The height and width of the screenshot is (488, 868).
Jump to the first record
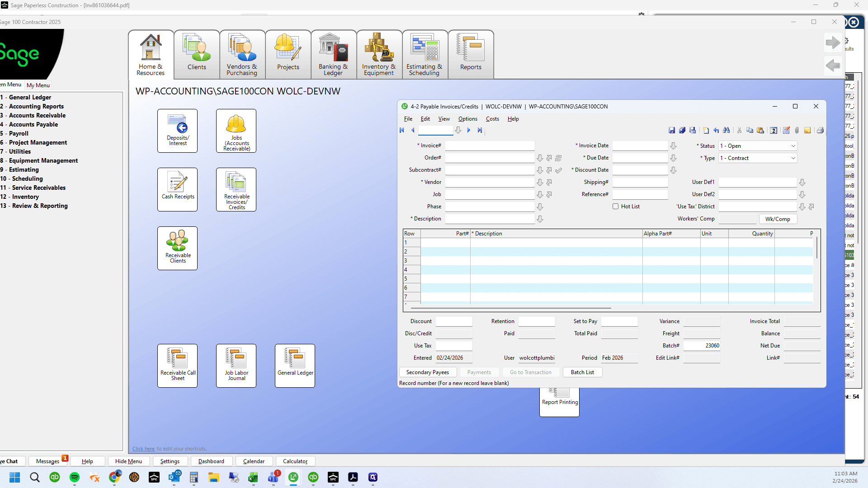(x=402, y=131)
